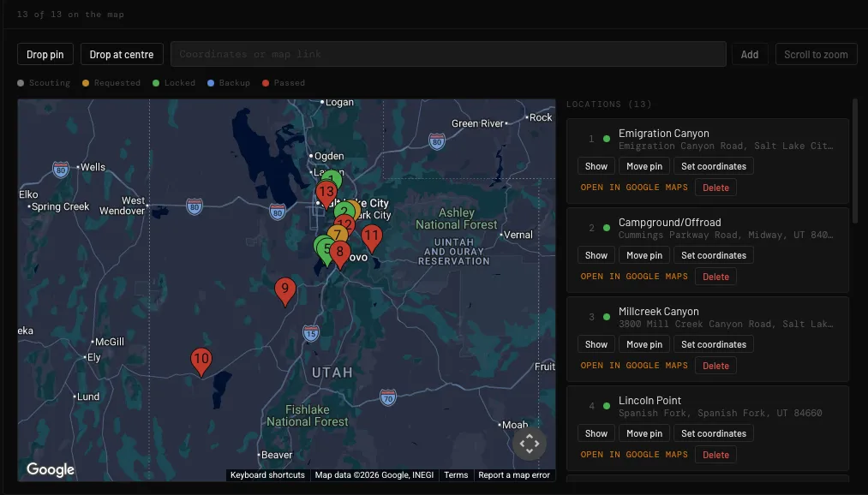Click map pin number 13

326,195
